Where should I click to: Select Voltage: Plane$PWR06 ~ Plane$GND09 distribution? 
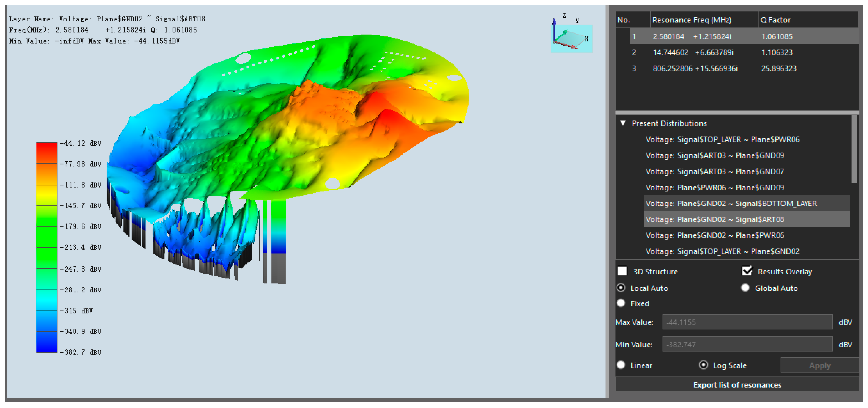(714, 188)
